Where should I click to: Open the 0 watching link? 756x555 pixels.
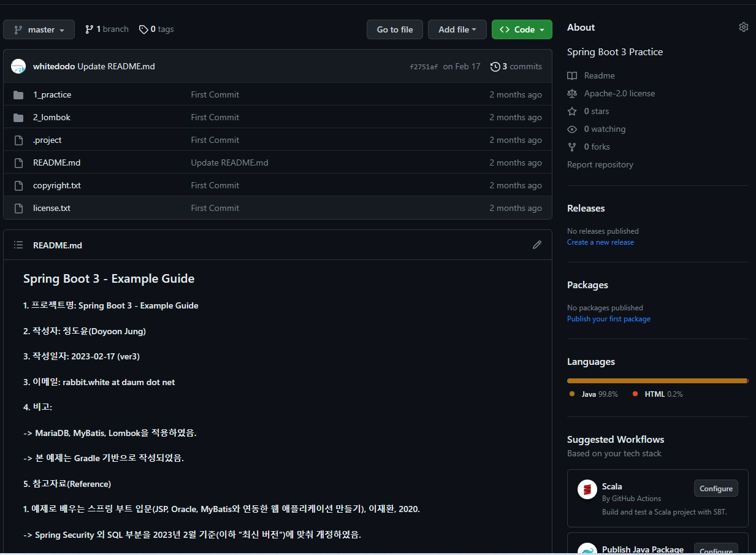pos(605,129)
